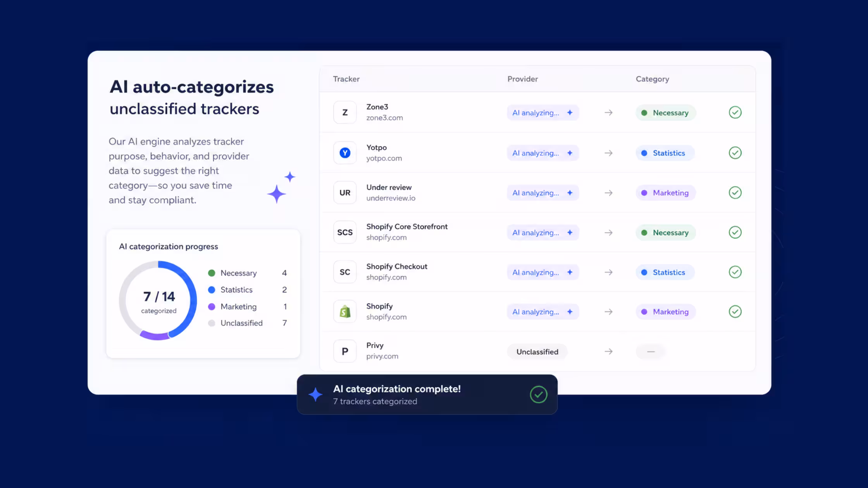Image resolution: width=868 pixels, height=488 pixels.
Task: Click the underreview.io domain text
Action: pos(391,198)
